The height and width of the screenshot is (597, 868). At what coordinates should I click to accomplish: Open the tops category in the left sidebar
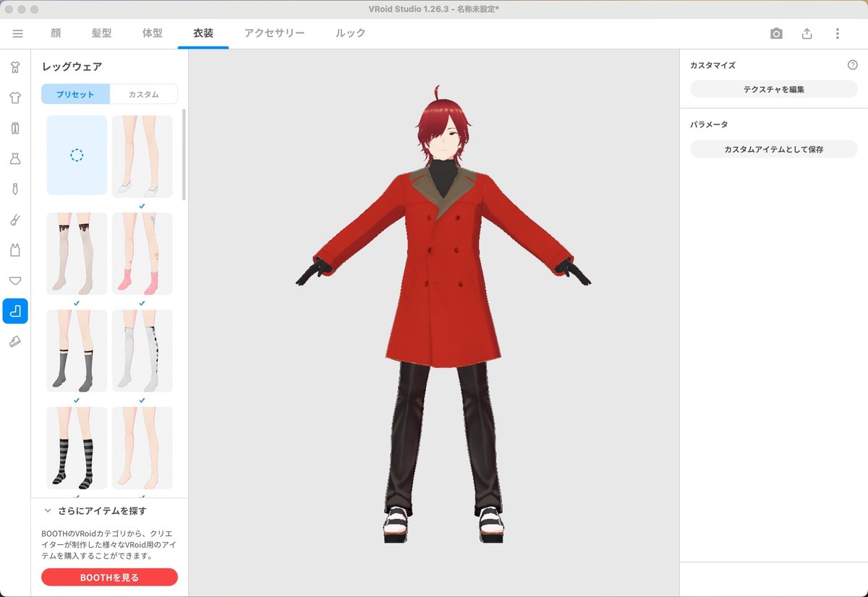click(15, 96)
